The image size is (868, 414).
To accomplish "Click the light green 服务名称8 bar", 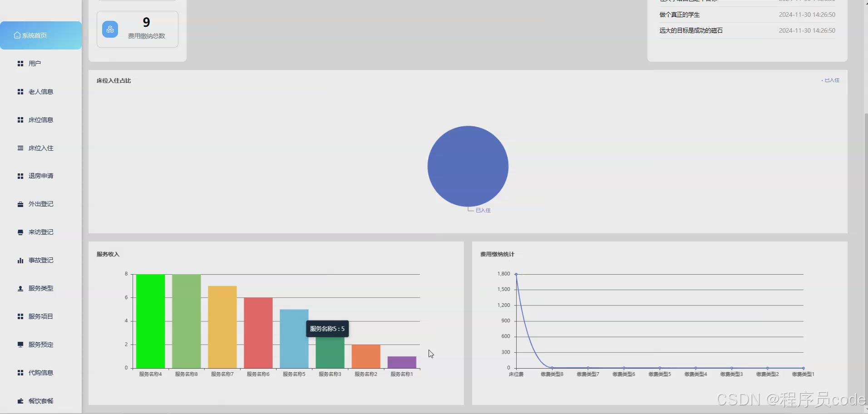I will (186, 321).
